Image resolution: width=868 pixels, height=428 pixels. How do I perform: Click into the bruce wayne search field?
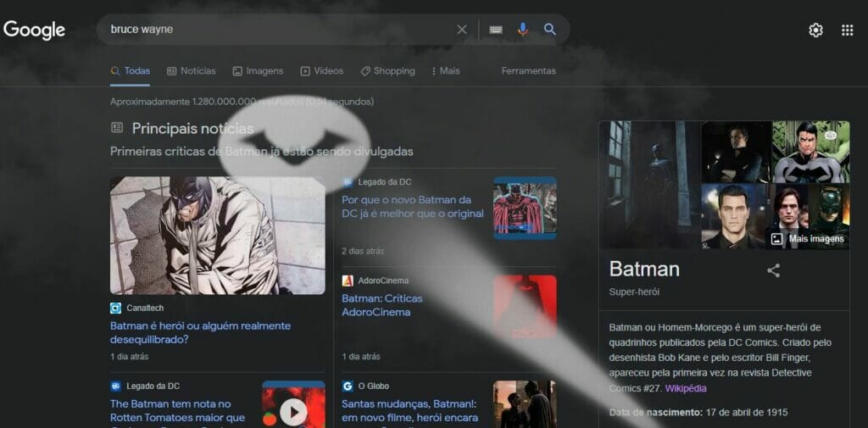tap(280, 30)
